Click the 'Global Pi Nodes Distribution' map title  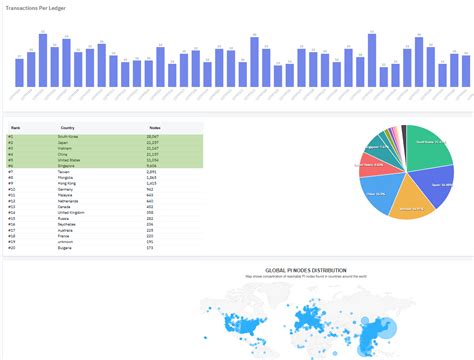point(306,270)
